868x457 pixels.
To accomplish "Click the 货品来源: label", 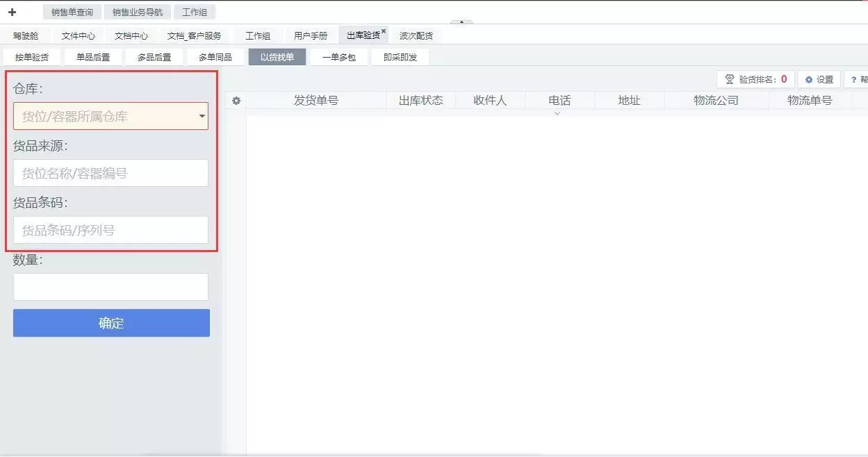I will pos(40,146).
